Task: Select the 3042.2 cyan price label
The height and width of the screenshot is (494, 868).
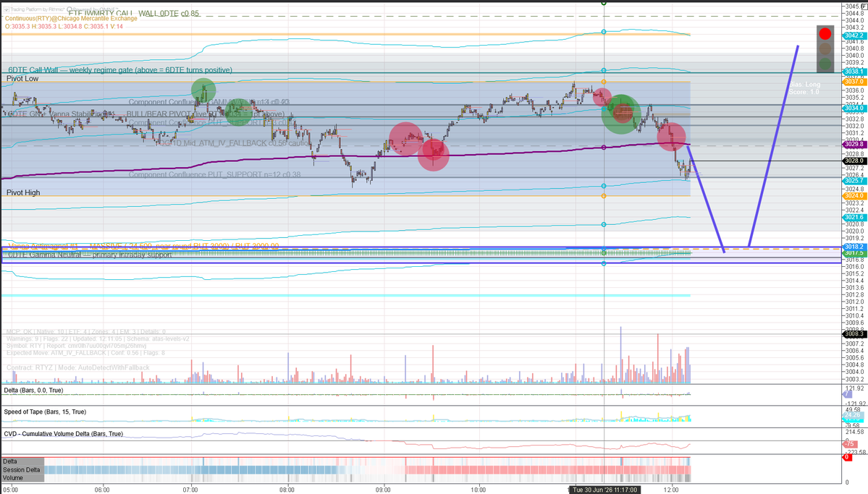Action: pyautogui.click(x=854, y=35)
